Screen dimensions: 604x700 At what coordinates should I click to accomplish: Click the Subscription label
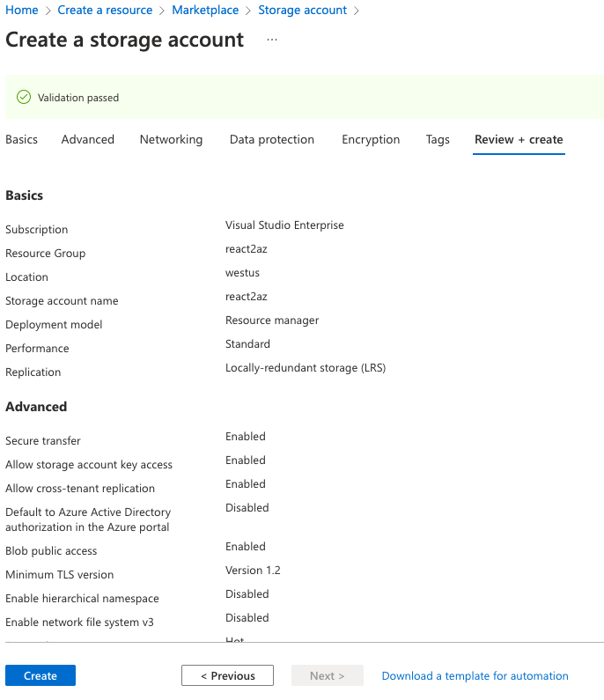coord(37,230)
